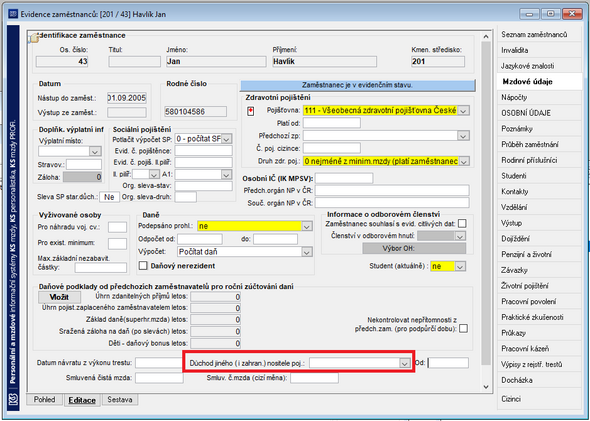Open the Invalidita section

[539, 50]
